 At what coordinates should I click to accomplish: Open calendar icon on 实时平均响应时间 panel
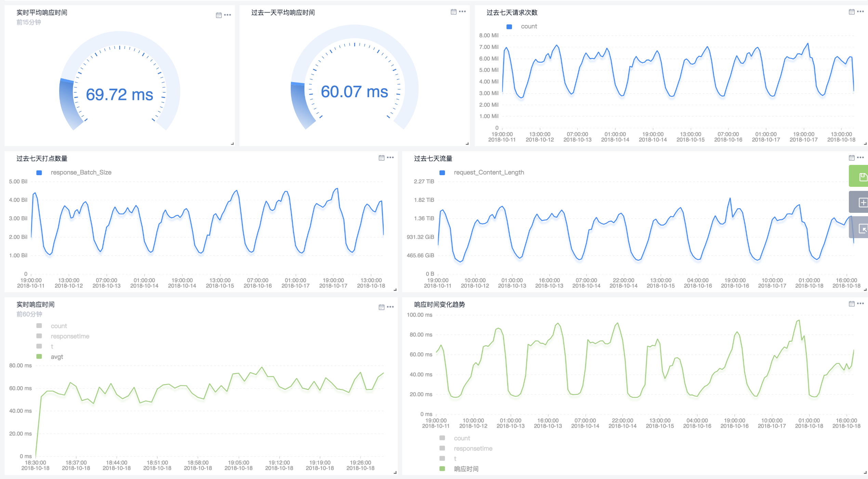[x=219, y=15]
